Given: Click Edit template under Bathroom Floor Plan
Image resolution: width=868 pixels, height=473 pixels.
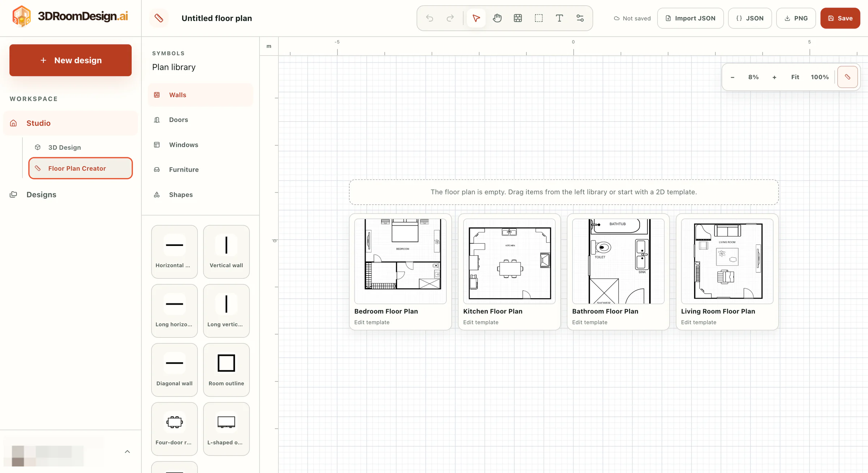Looking at the screenshot, I should pyautogui.click(x=590, y=322).
